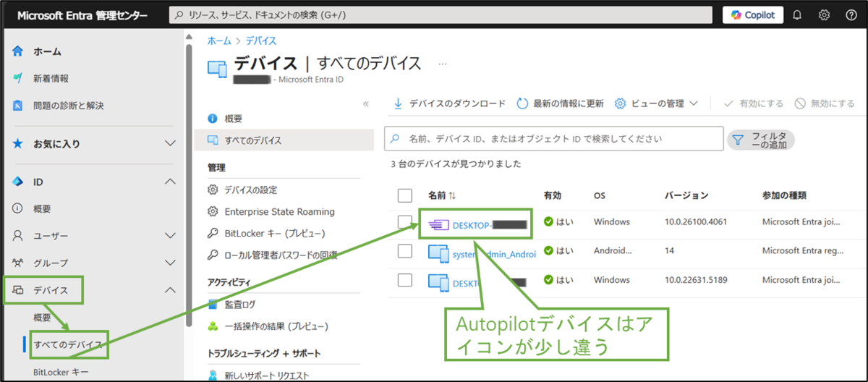Click the 監査ログ log icon
868x382 pixels.
tap(213, 305)
